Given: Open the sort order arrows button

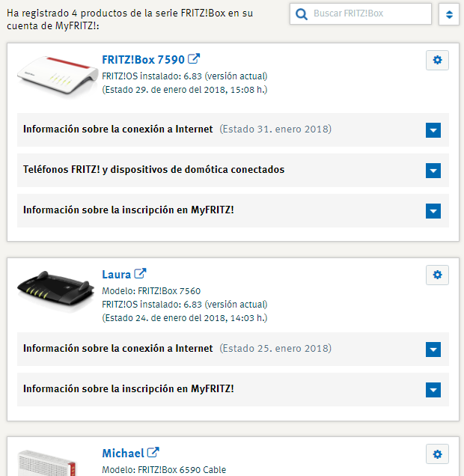Looking at the screenshot, I should (x=449, y=14).
